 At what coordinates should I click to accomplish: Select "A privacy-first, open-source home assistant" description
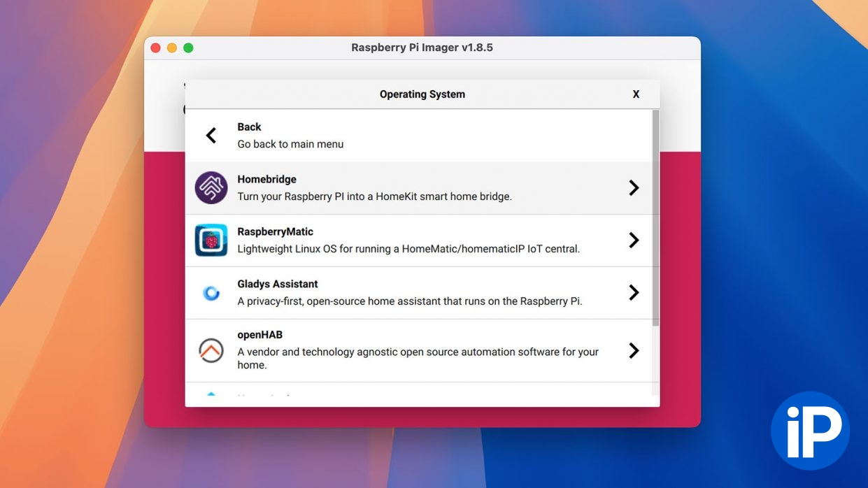tap(410, 301)
